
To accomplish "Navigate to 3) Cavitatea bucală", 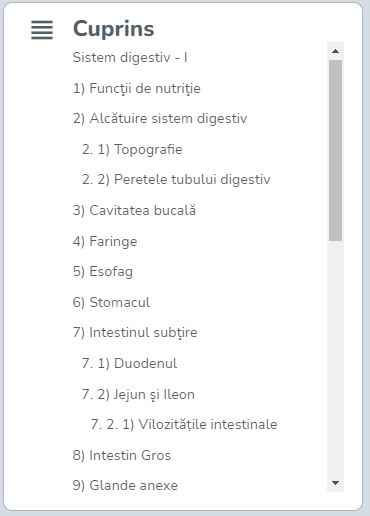I will pyautogui.click(x=134, y=210).
